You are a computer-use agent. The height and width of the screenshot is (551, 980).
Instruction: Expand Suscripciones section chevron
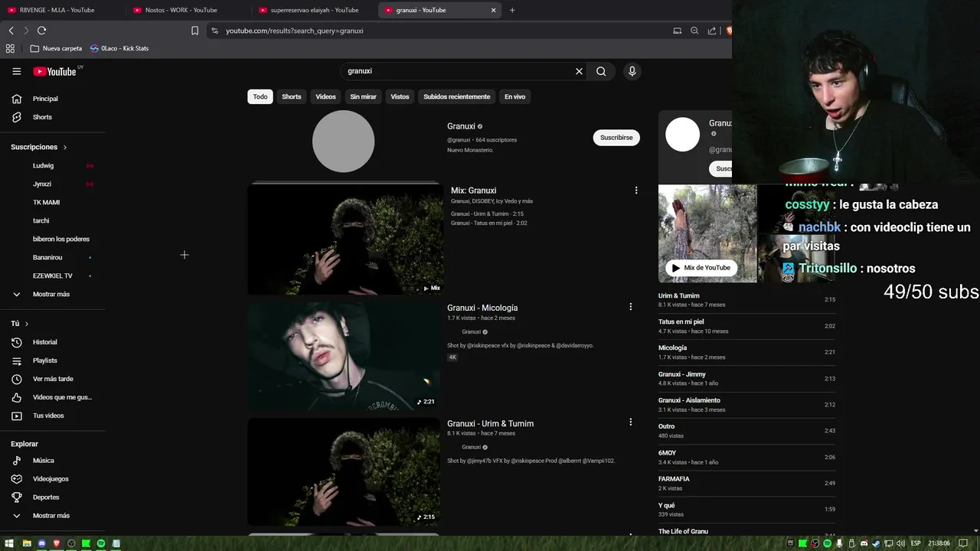(65, 147)
